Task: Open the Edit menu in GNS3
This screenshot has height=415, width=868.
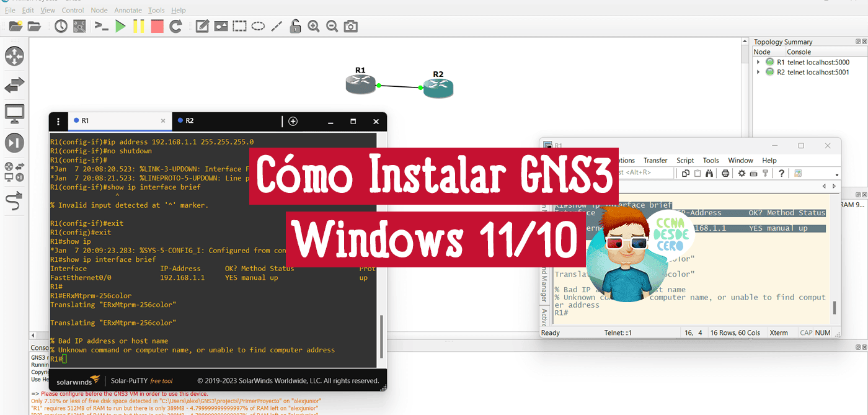Action: coord(28,11)
